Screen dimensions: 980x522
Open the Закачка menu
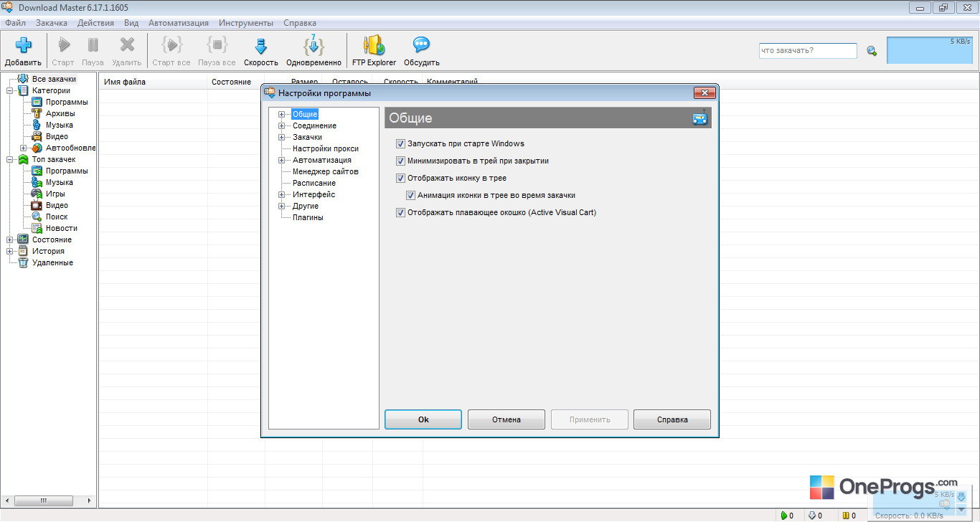coord(52,23)
